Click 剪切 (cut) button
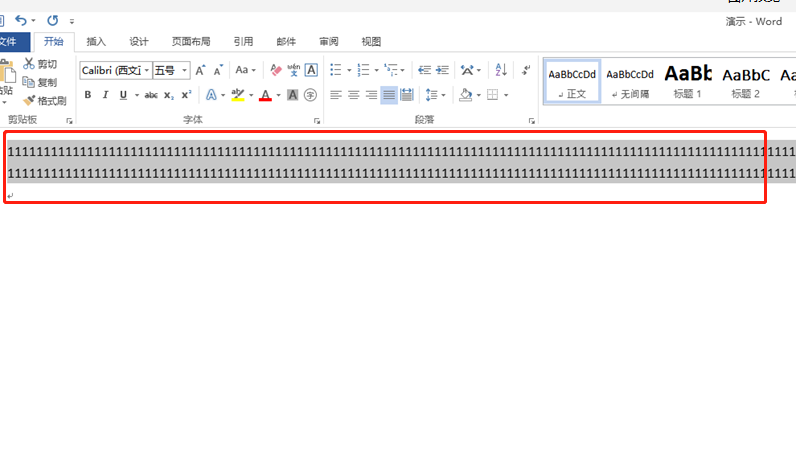The width and height of the screenshot is (796, 449). 40,64
